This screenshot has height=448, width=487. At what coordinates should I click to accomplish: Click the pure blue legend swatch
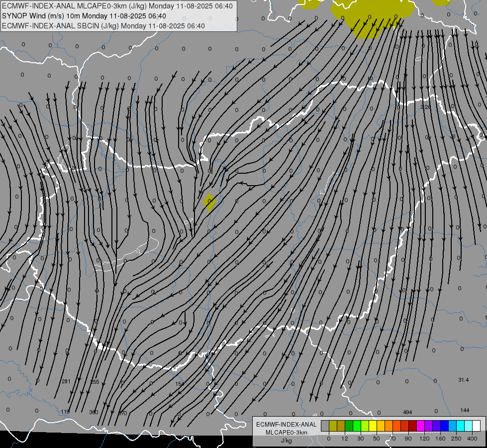pos(444,426)
